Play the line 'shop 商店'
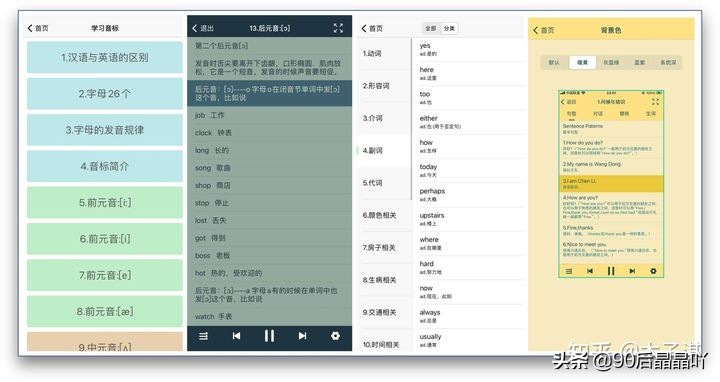The image size is (720, 382). click(x=270, y=185)
